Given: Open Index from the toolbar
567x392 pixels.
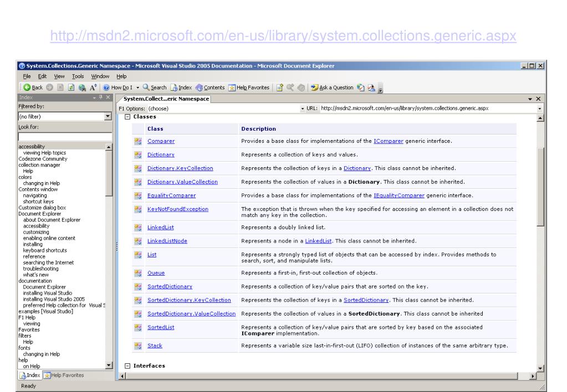Looking at the screenshot, I should point(181,87).
